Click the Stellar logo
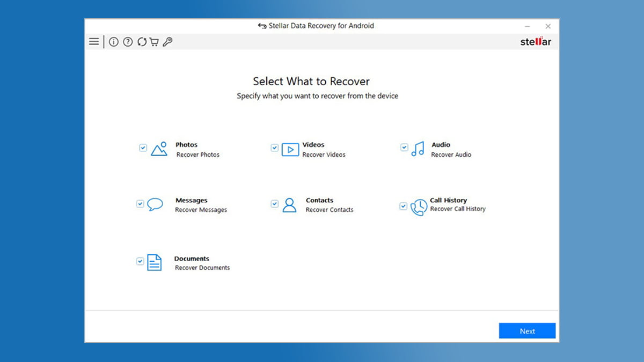This screenshot has width=644, height=362. click(x=535, y=42)
